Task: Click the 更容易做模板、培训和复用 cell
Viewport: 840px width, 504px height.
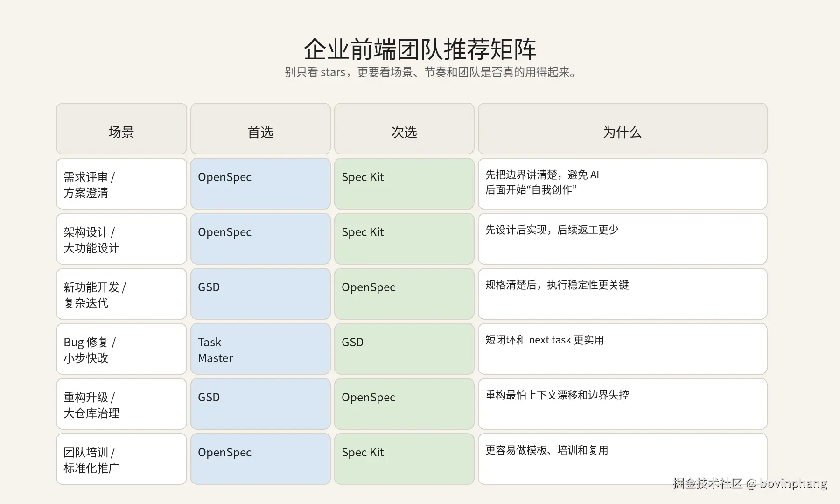Action: click(623, 459)
